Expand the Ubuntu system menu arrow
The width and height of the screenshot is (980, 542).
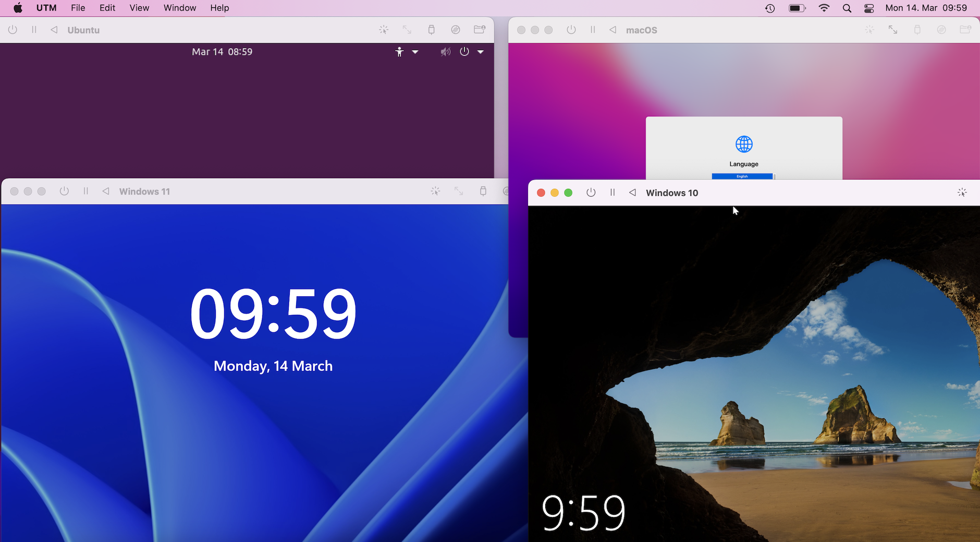tap(481, 52)
